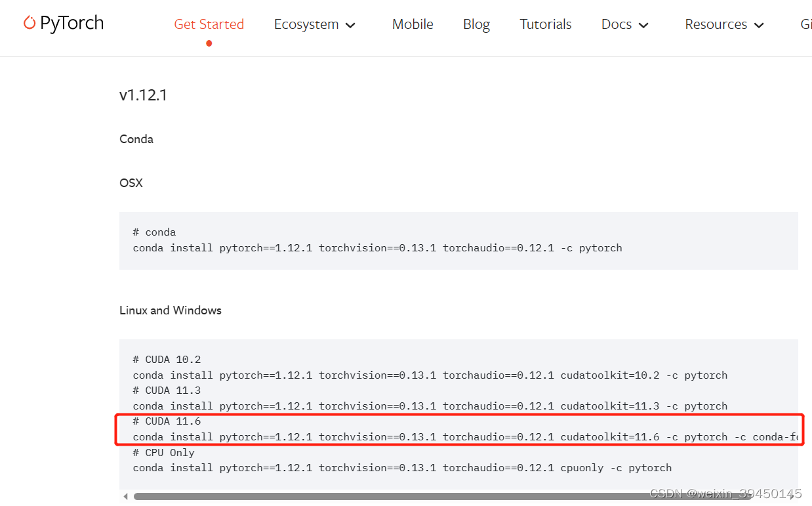The width and height of the screenshot is (812, 506).
Task: Click the '# CUDA 11.6' comment
Action: (x=167, y=421)
